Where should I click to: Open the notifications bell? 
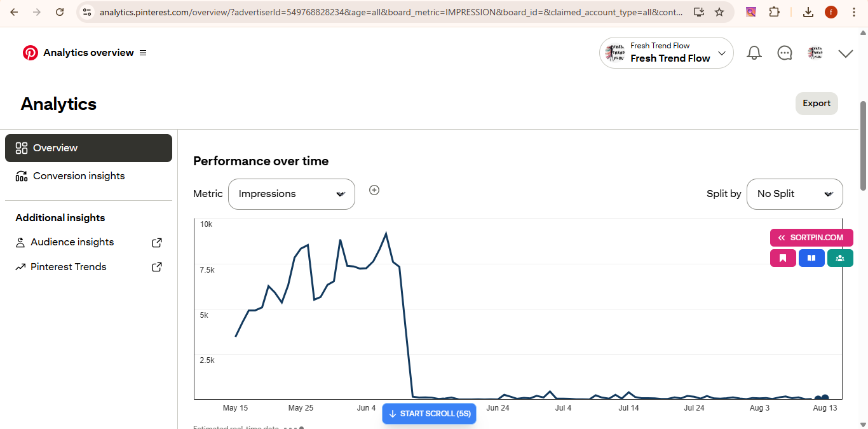tap(754, 53)
